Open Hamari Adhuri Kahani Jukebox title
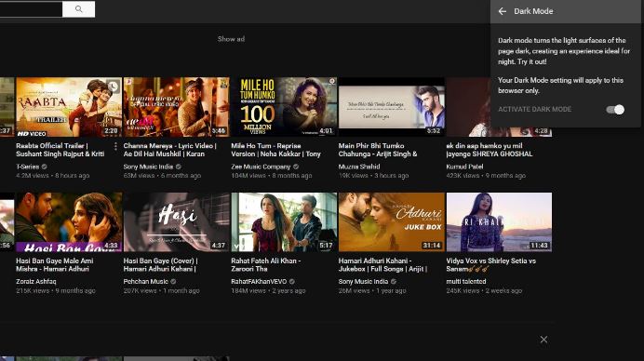644x361 pixels. point(382,265)
